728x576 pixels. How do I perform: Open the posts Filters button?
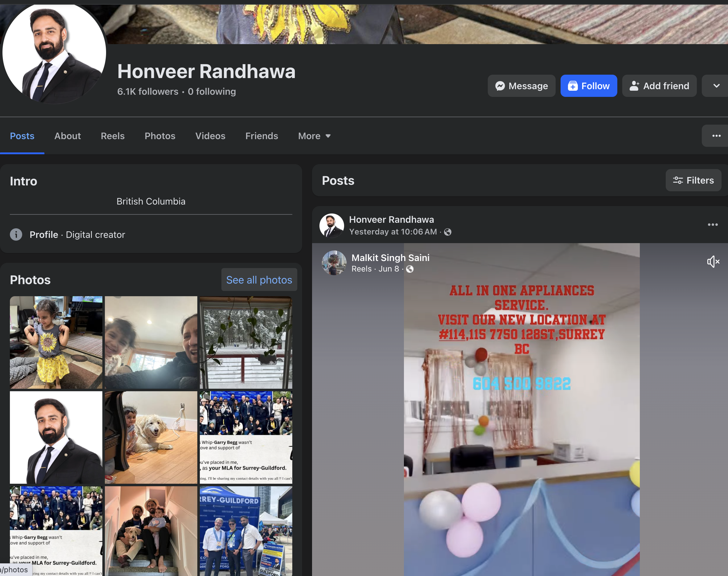click(x=693, y=180)
